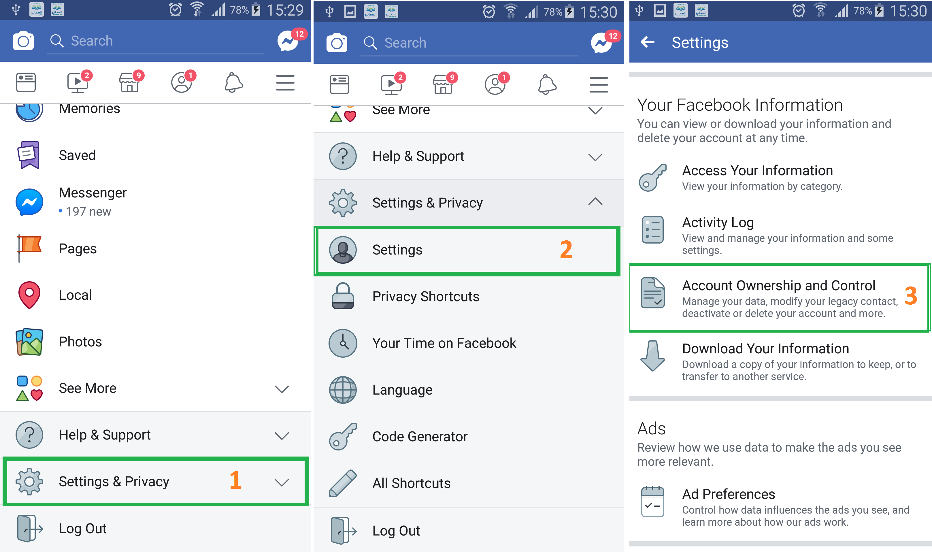Open News Feed icon in the middle screen
The image size is (932, 560).
pyautogui.click(x=339, y=84)
